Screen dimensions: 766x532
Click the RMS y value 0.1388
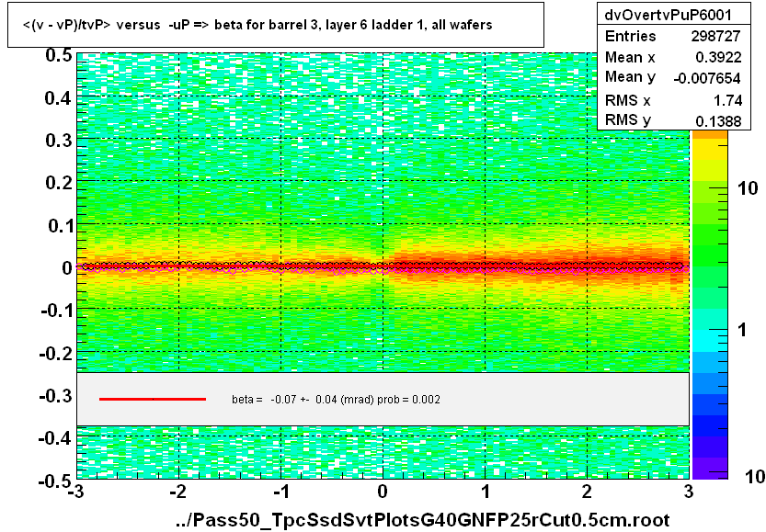(x=718, y=121)
